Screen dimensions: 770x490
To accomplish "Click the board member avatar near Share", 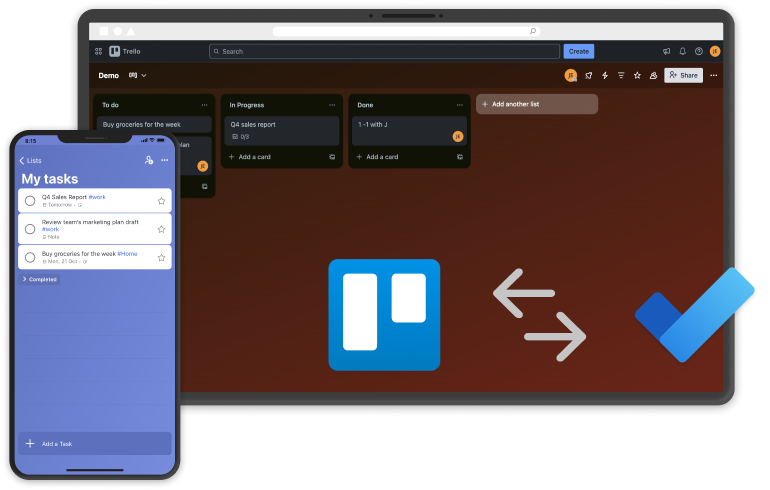I will [x=570, y=76].
